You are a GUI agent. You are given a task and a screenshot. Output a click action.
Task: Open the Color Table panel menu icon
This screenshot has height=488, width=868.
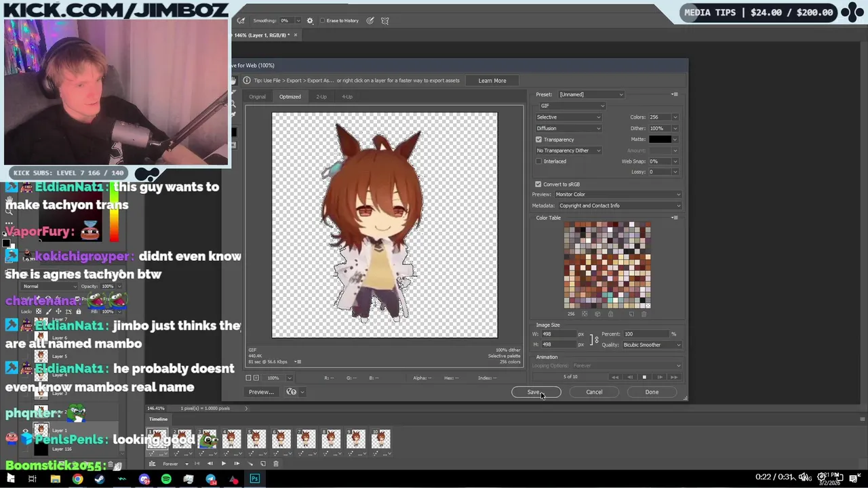[x=674, y=218]
